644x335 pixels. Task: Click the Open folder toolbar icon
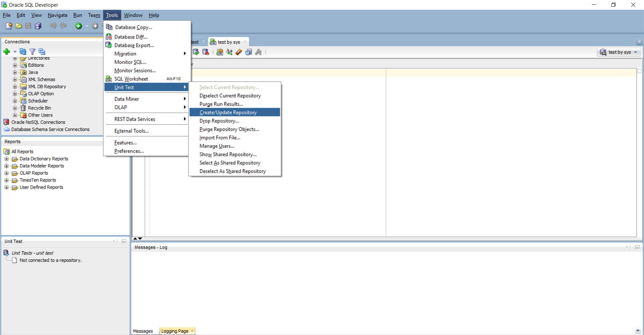click(x=19, y=26)
